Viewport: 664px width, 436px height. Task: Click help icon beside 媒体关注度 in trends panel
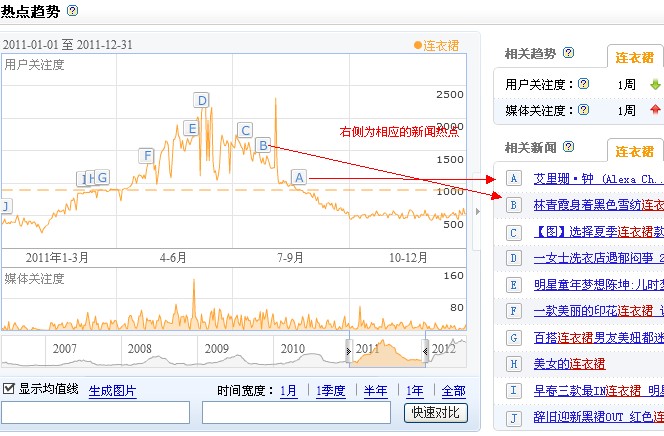point(583,110)
